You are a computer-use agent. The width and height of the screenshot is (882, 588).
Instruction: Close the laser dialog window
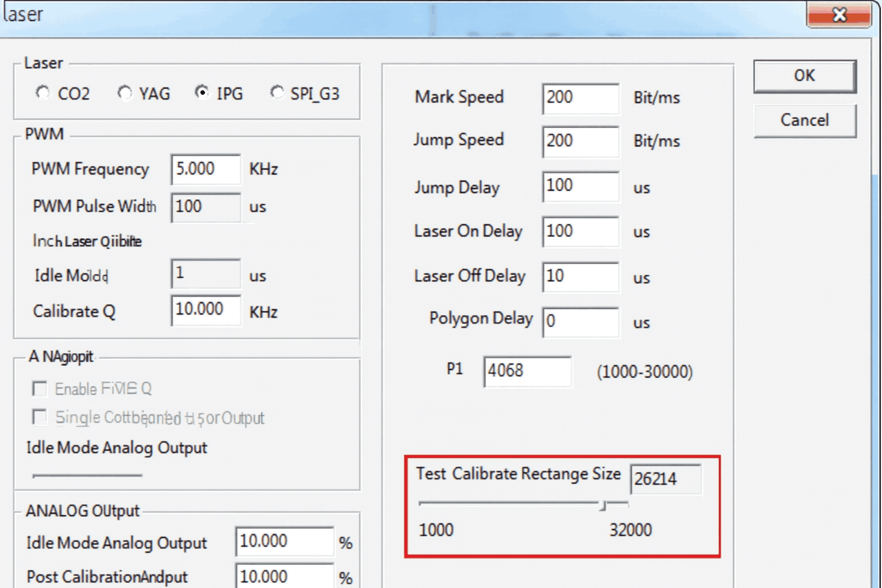(839, 15)
